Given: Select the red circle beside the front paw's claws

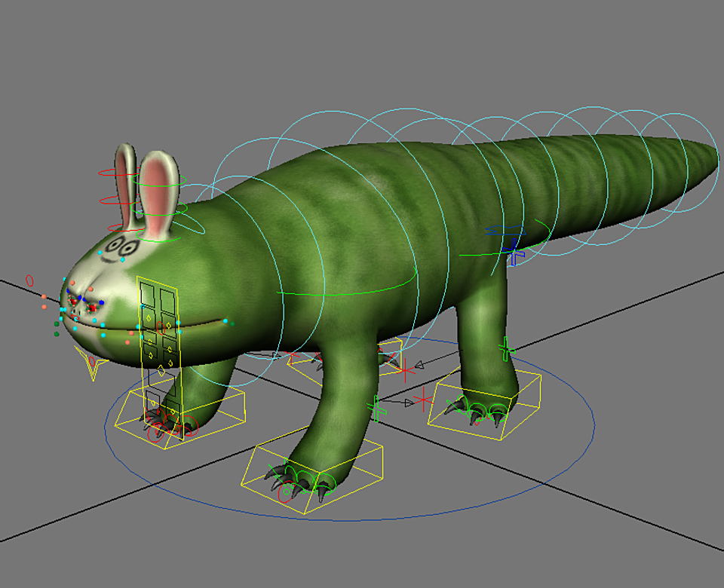Looking at the screenshot, I should click(x=285, y=492).
